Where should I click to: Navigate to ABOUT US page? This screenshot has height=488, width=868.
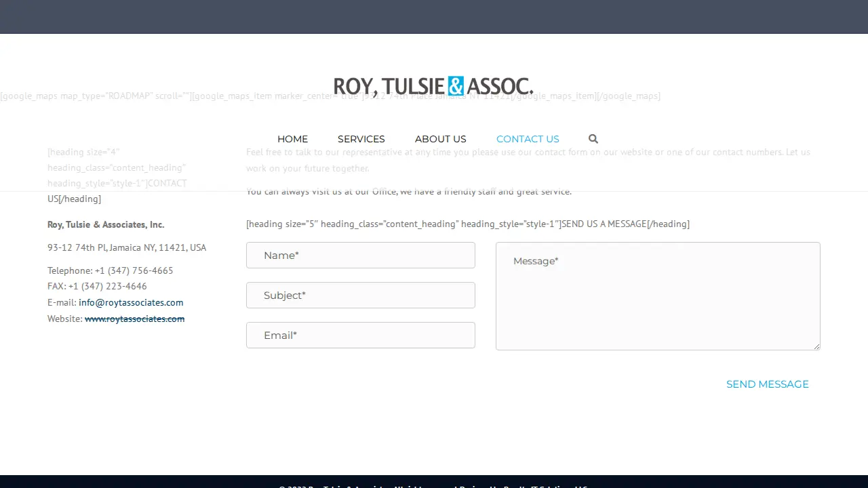point(441,139)
